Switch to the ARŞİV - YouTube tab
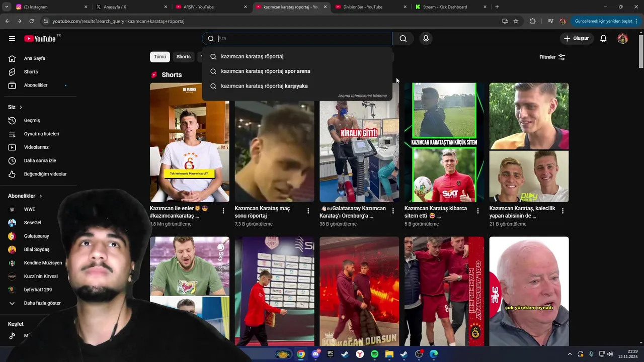The width and height of the screenshot is (644, 362). tap(210, 7)
